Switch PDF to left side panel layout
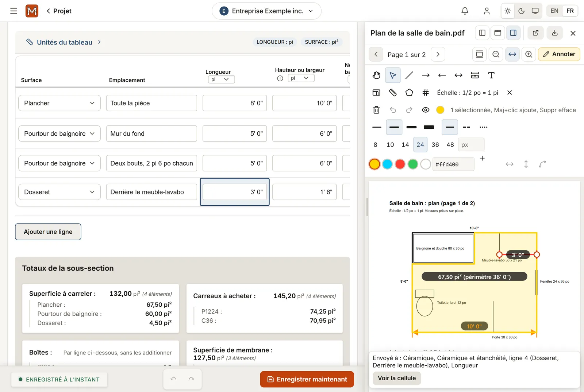The width and height of the screenshot is (584, 392). point(482,33)
